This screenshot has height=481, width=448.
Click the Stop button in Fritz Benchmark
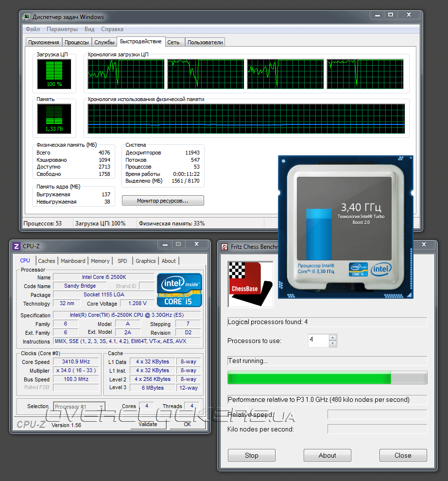tap(252, 455)
